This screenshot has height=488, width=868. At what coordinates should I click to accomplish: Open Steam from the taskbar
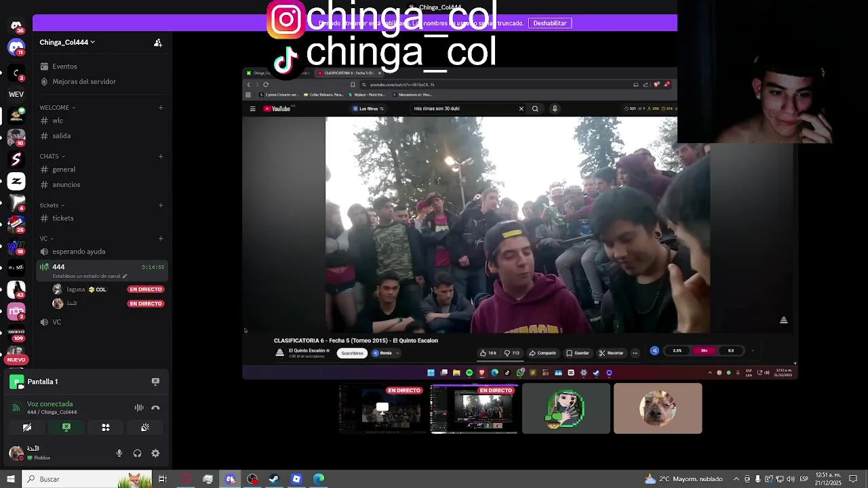pyautogui.click(x=274, y=479)
